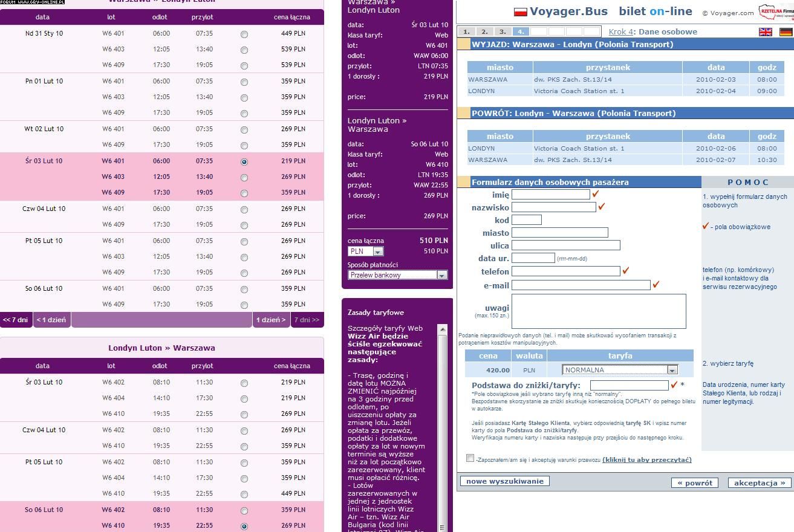The image size is (794, 532).
Task: Go to booking step 2
Action: point(484,31)
